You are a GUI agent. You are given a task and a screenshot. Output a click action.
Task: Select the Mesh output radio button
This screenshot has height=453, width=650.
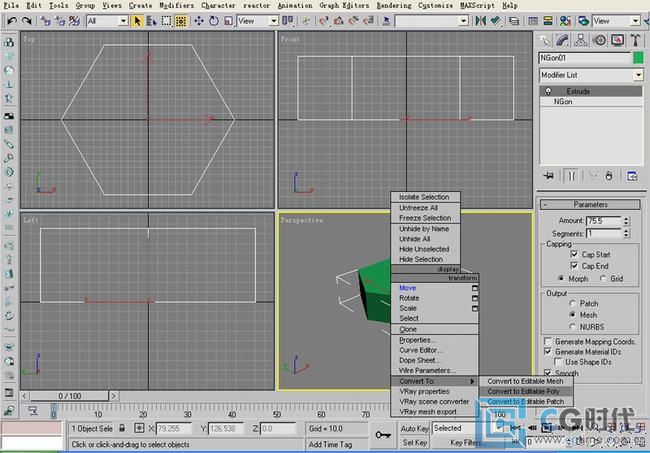click(x=572, y=315)
